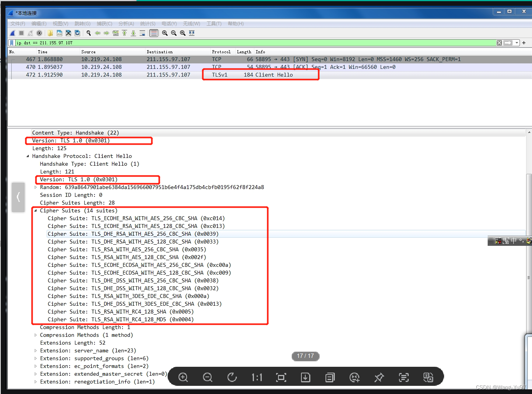Add a filter button with the plus icon
Viewport: 532px width, 394px height.
pyautogui.click(x=524, y=43)
